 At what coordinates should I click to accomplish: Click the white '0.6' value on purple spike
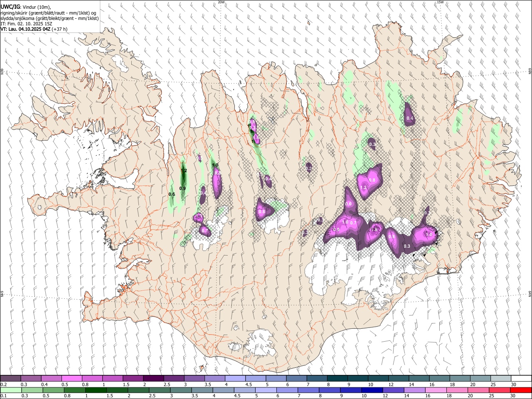pos(349,204)
